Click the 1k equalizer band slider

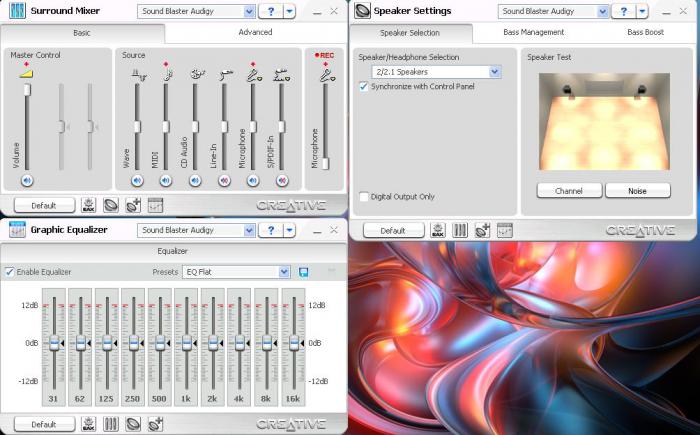pyautogui.click(x=185, y=343)
